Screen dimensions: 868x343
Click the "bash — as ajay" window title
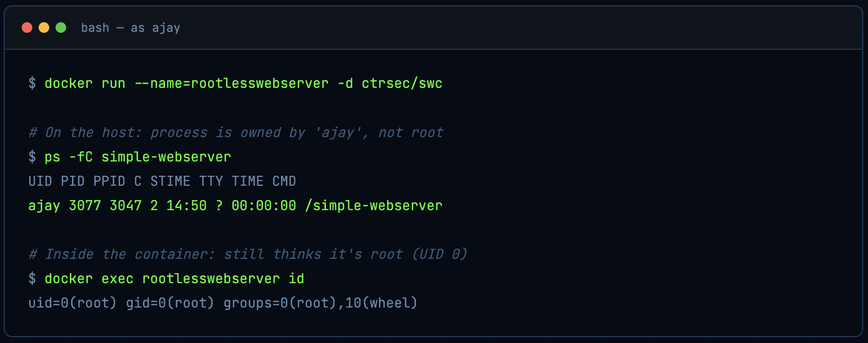click(130, 28)
